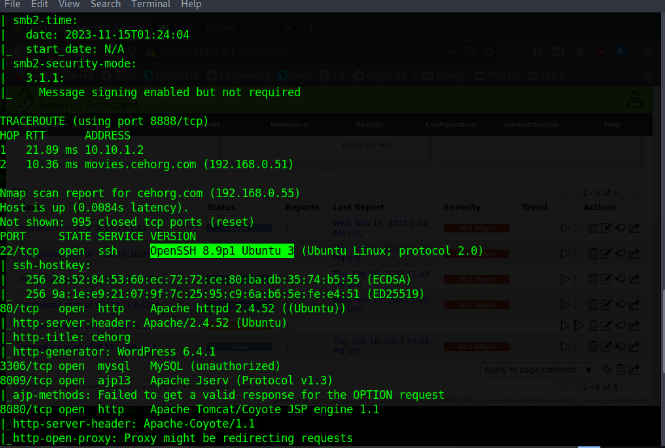Viewport: 665px width, 448px height.
Task: Open the File menu in terminal
Action: pos(12,4)
